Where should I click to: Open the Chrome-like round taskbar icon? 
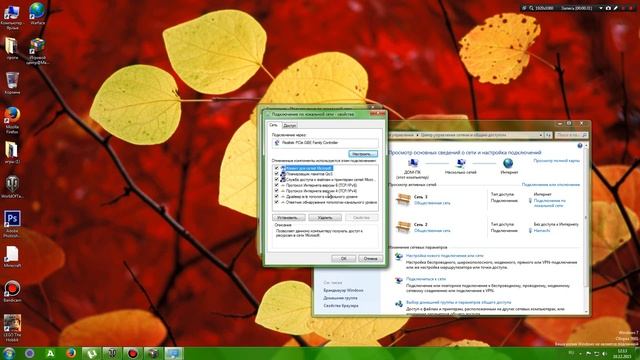click(x=29, y=353)
